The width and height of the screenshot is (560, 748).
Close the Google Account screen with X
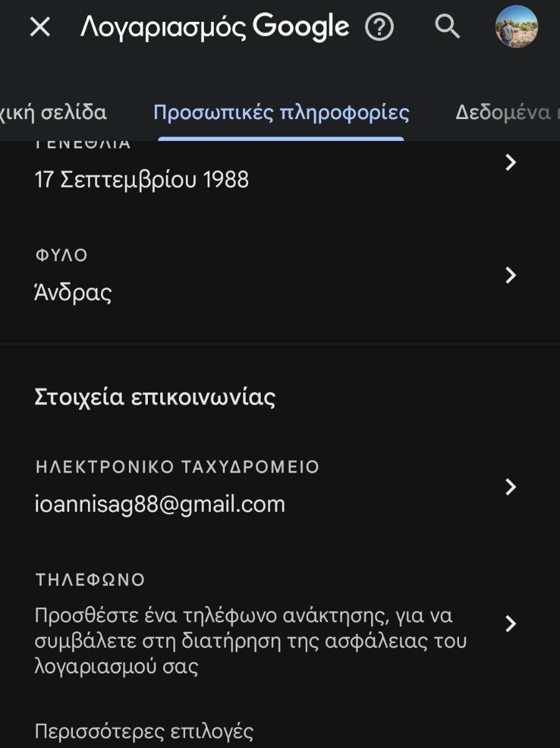click(40, 27)
